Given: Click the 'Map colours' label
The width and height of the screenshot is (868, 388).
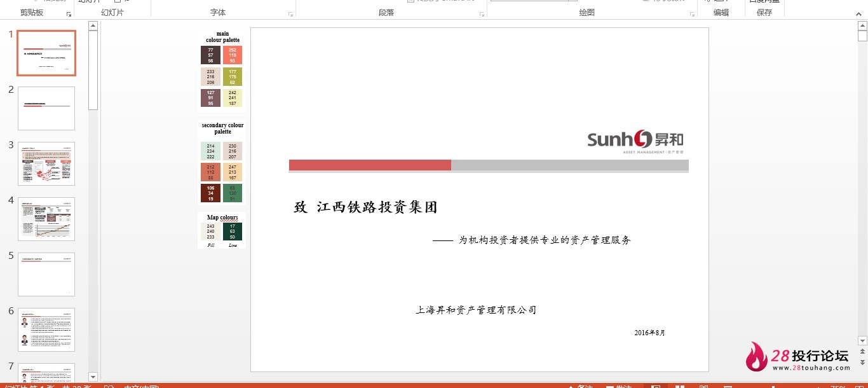Looking at the screenshot, I should (222, 218).
